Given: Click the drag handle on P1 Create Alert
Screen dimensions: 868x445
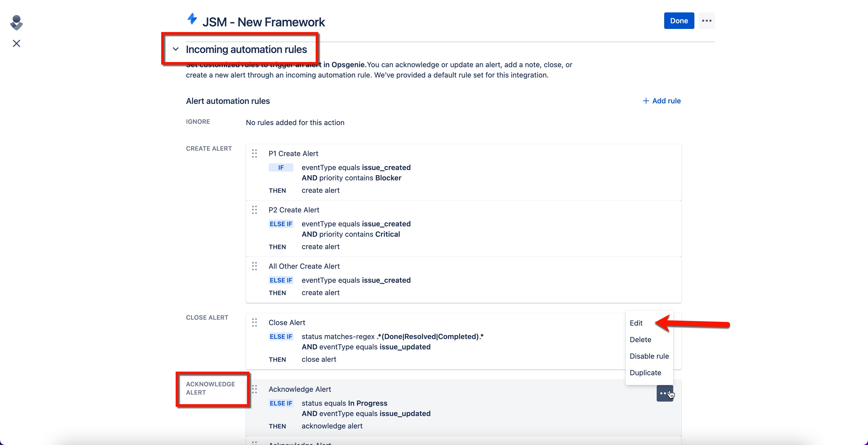Looking at the screenshot, I should tap(254, 154).
